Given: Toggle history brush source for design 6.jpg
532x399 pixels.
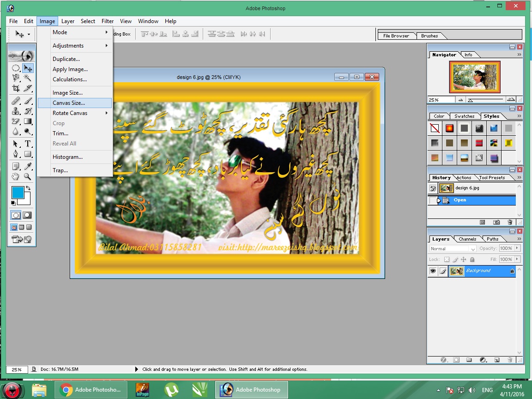Looking at the screenshot, I should (433, 188).
